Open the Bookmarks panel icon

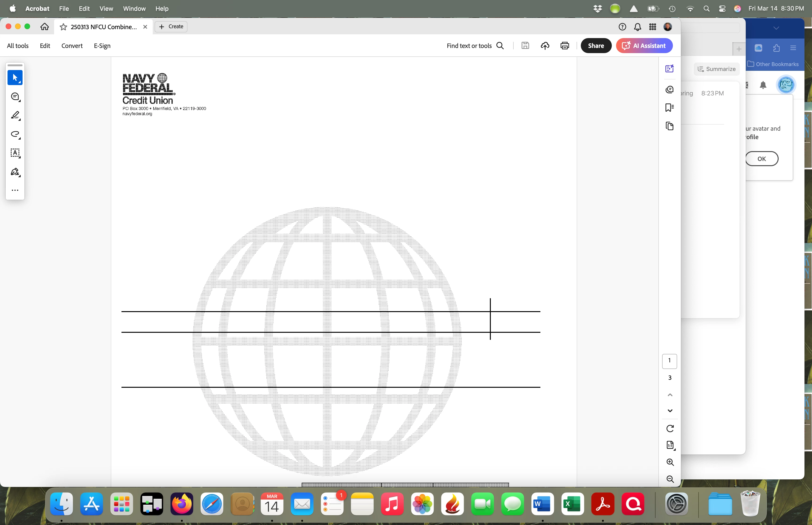(669, 108)
